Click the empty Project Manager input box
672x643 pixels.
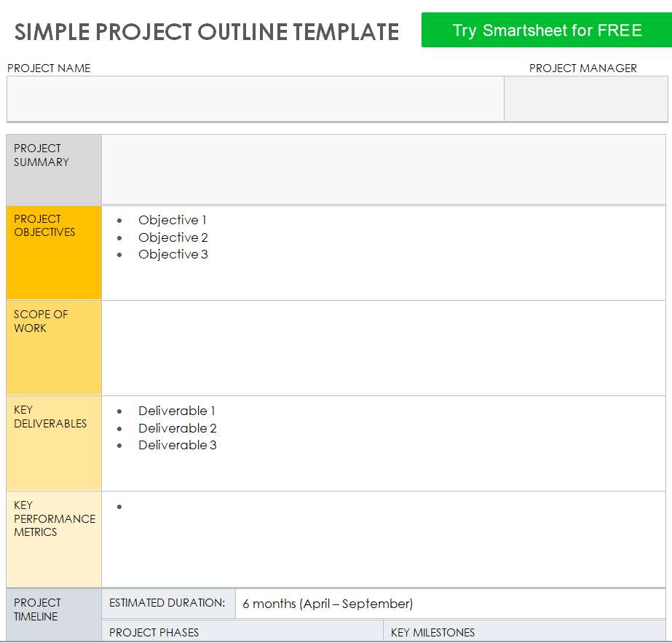pyautogui.click(x=585, y=98)
